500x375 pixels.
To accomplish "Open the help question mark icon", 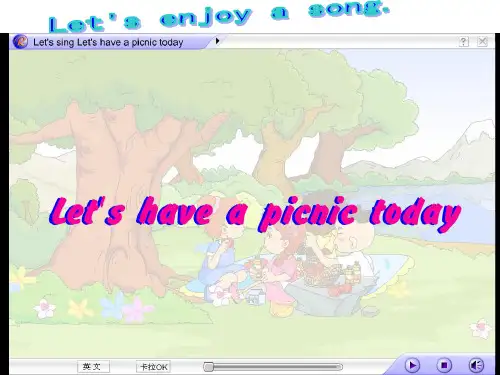I will pos(464,42).
